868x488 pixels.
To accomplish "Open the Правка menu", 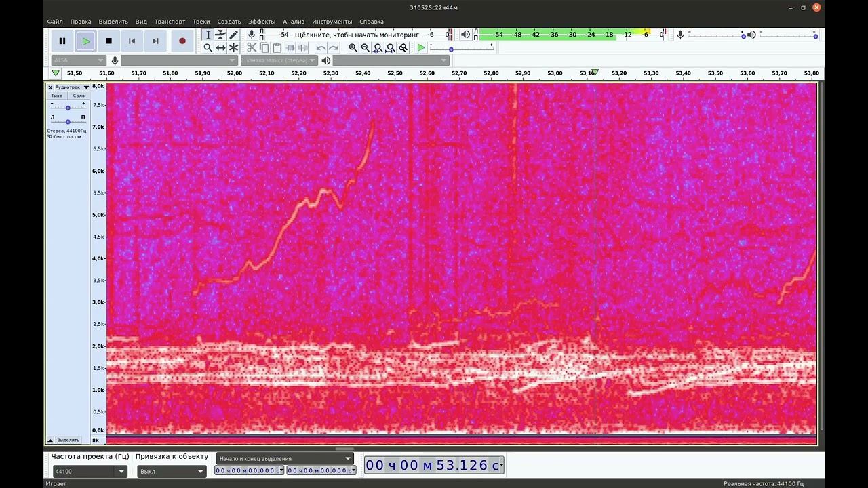I will [81, 22].
